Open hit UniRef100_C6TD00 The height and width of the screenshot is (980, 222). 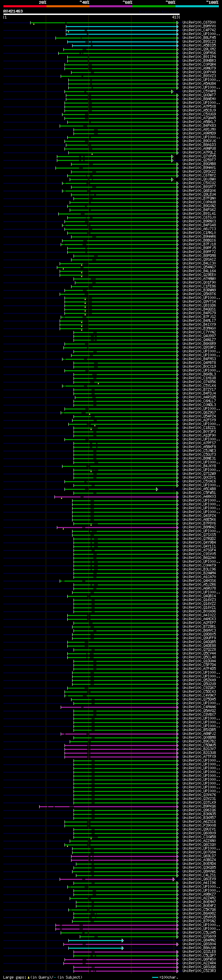click(199, 23)
